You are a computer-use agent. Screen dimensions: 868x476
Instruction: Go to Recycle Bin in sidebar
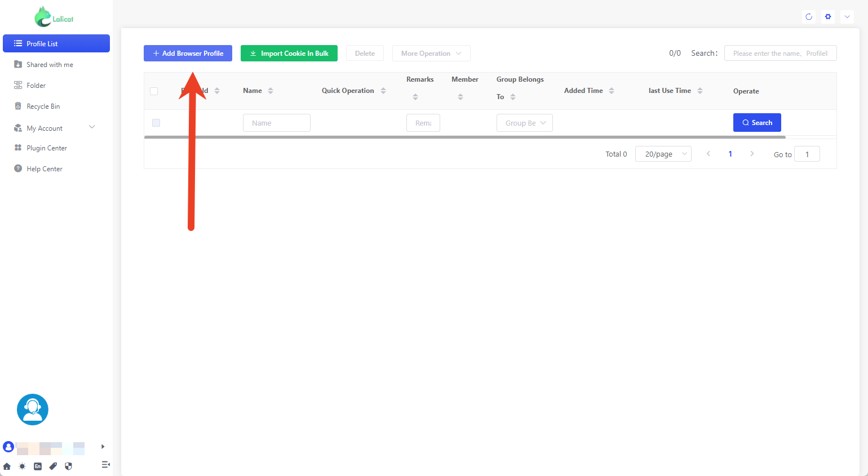[x=43, y=106]
